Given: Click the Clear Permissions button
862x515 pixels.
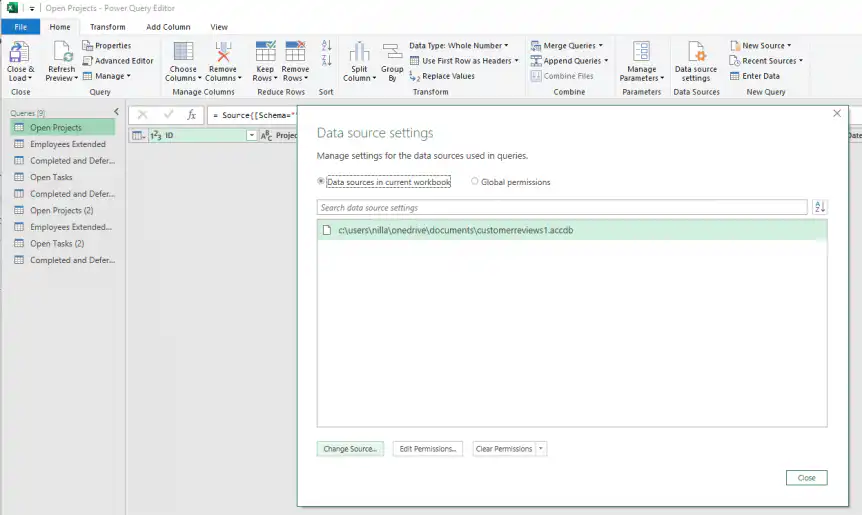Looking at the screenshot, I should (504, 449).
